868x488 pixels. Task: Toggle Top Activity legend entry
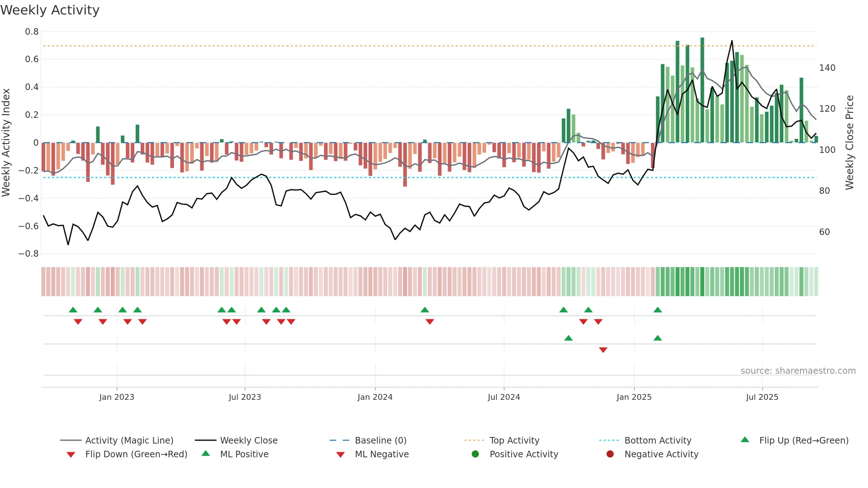point(502,440)
